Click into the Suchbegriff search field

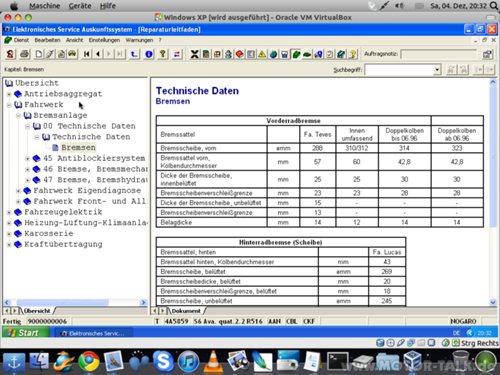tap(399, 70)
